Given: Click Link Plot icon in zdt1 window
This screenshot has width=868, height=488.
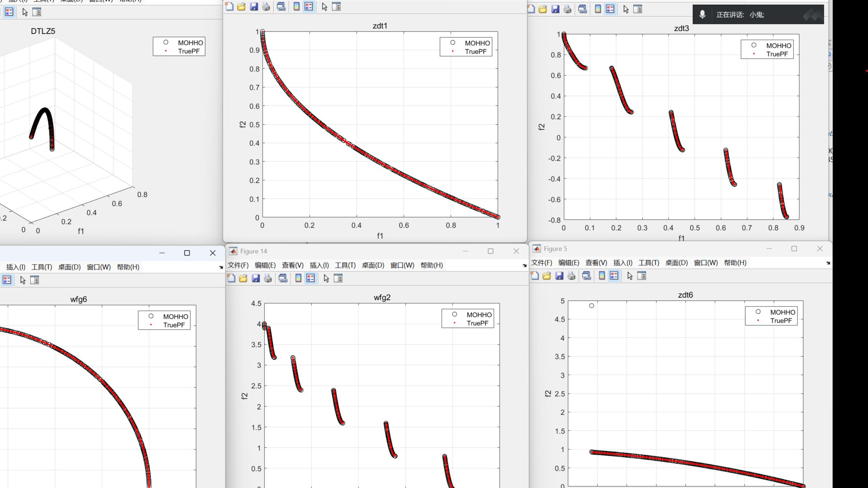Looking at the screenshot, I should click(281, 7).
